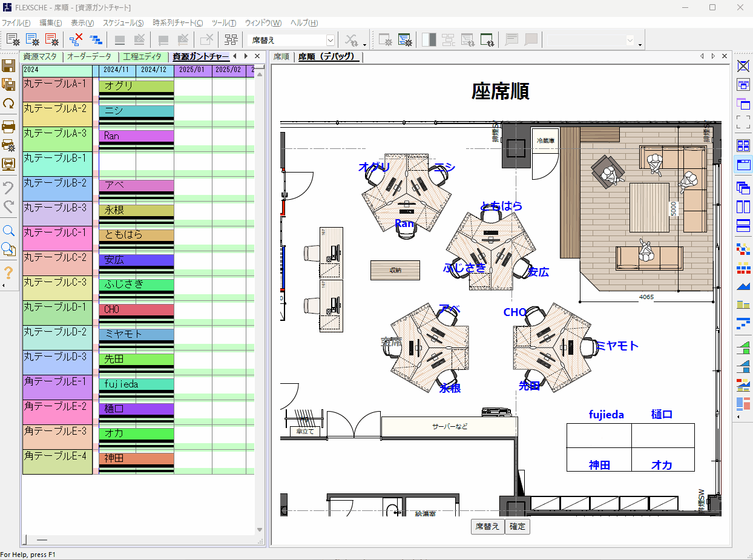This screenshot has width=753, height=560.
Task: Click the 樋口 label in seating chart
Action: click(662, 415)
